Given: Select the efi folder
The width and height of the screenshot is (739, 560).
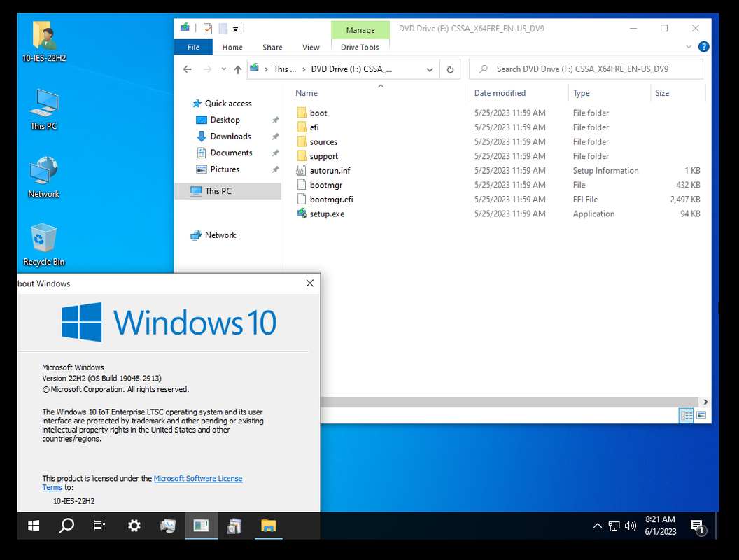Looking at the screenshot, I should 308,127.
